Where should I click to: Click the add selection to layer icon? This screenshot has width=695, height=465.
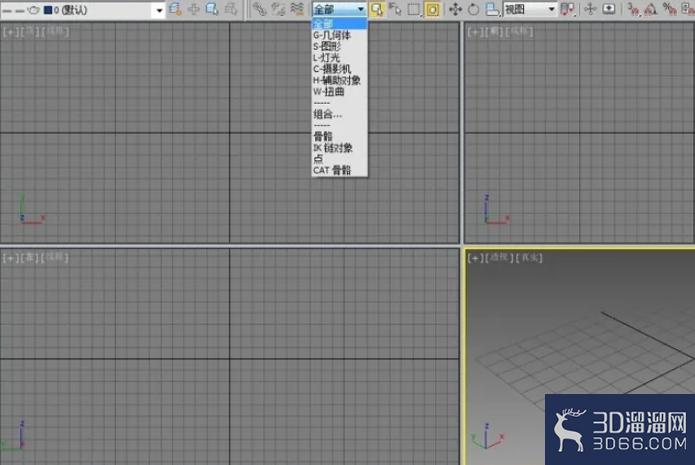[194, 9]
